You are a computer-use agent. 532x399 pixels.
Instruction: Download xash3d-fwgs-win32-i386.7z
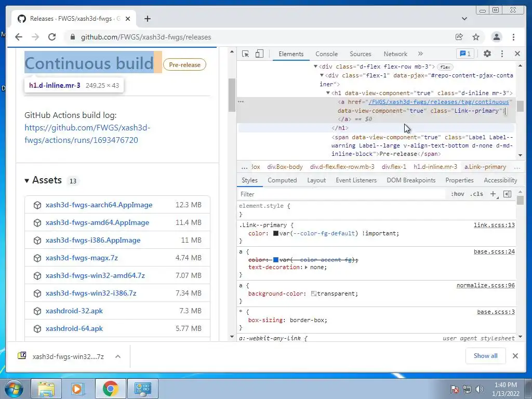click(90, 293)
